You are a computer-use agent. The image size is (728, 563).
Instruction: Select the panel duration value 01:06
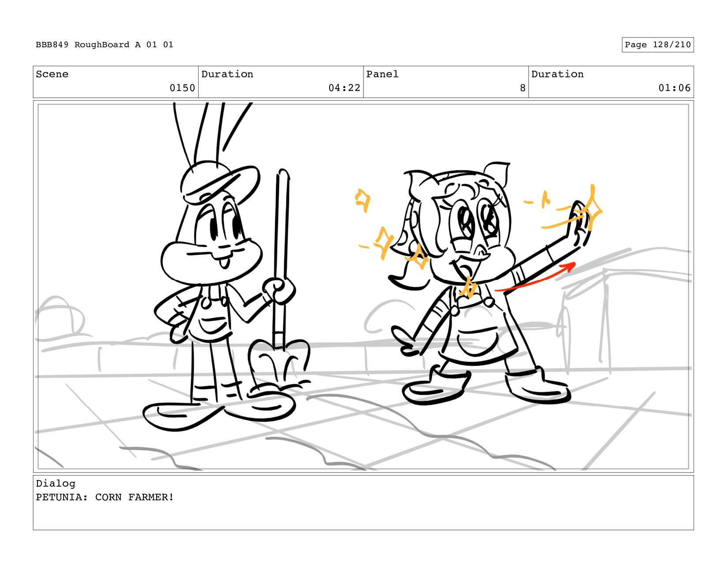click(674, 88)
